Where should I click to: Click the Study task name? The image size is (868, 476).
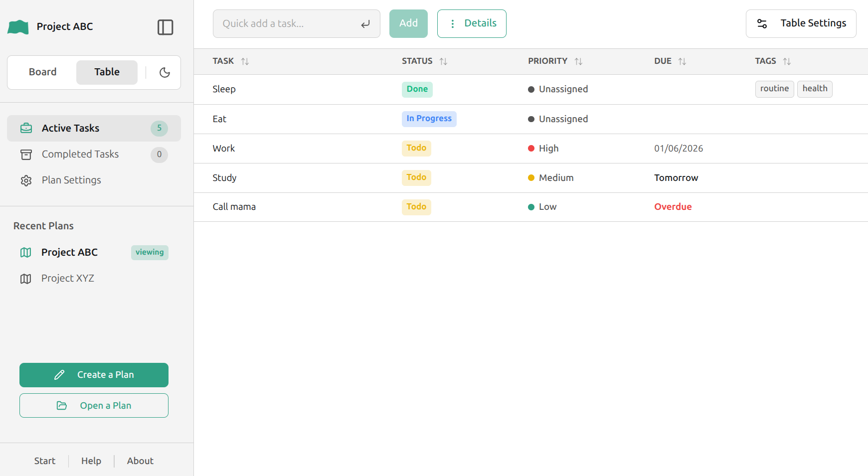[x=224, y=178]
